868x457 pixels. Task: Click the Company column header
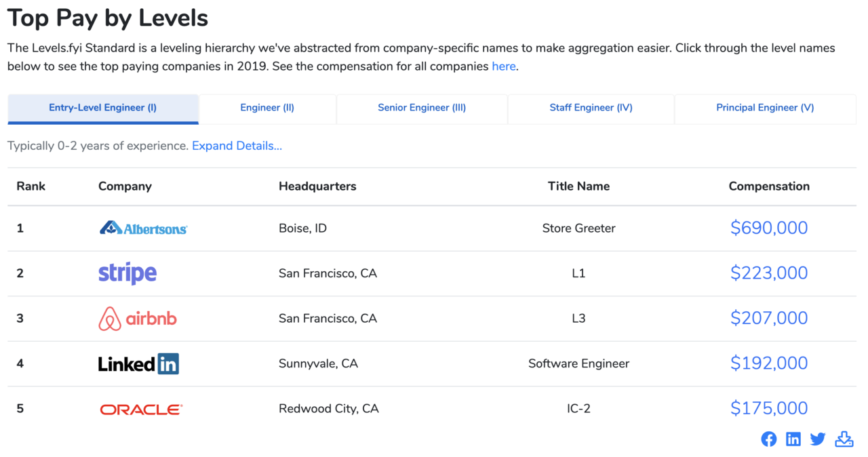[x=125, y=186]
